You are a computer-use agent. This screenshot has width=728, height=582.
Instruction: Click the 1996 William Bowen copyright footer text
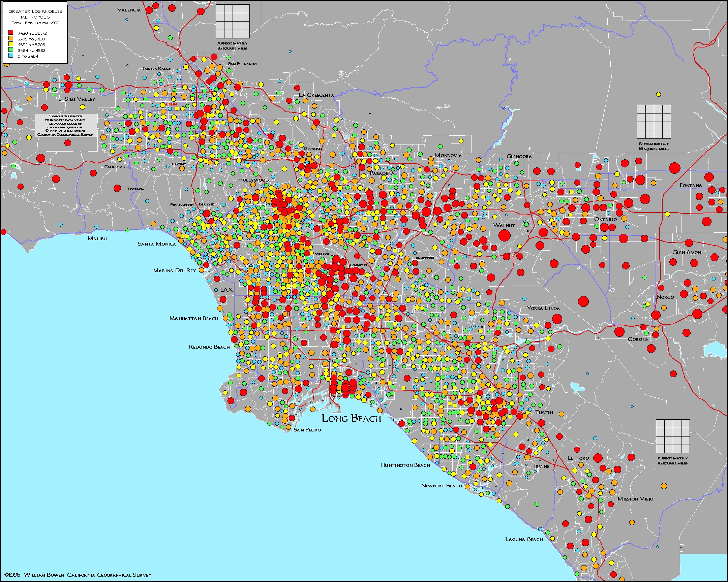(x=78, y=575)
